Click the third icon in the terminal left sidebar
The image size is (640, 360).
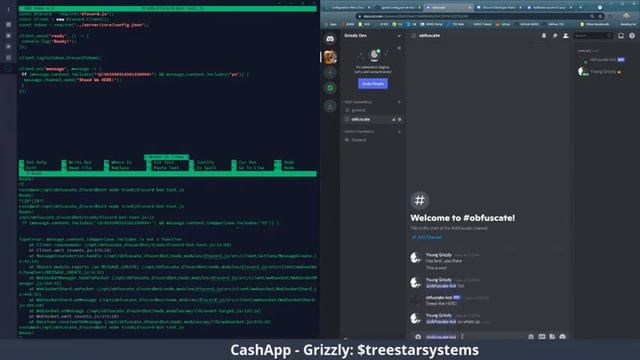click(9, 36)
